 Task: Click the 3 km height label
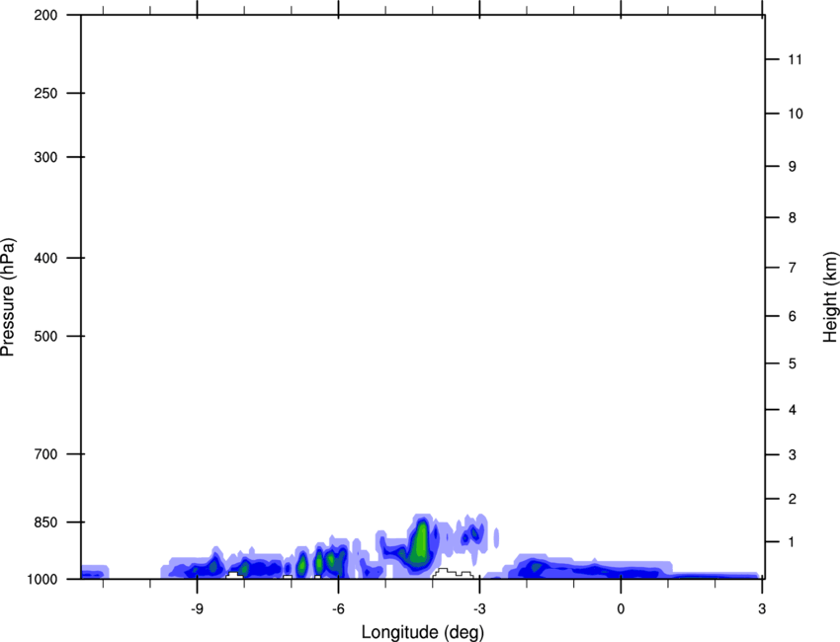tap(792, 454)
